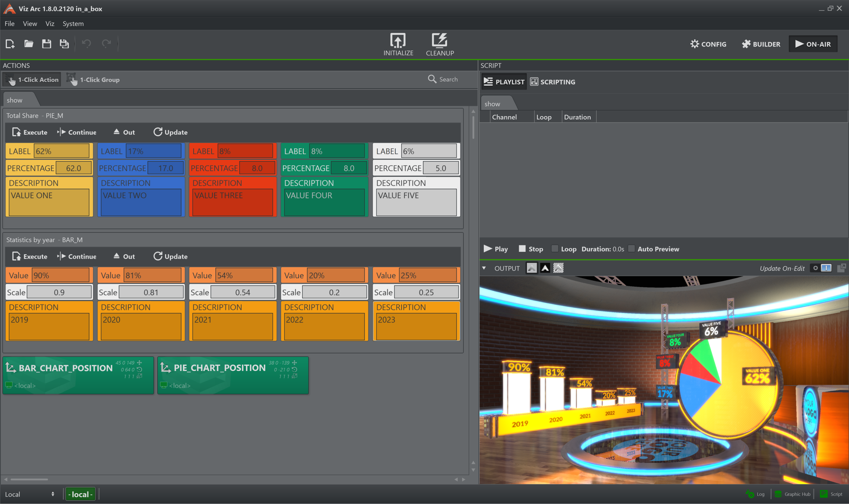Screen dimensions: 849x504
Task: Collapse the OUTPUT panel triangle
Action: (x=484, y=268)
